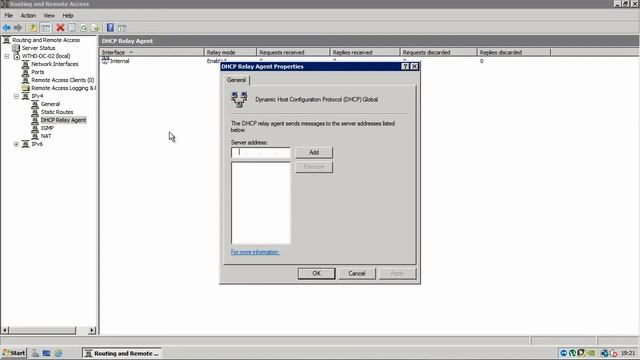The height and width of the screenshot is (360, 640).
Task: Sort by Requests received column header
Action: tap(293, 52)
